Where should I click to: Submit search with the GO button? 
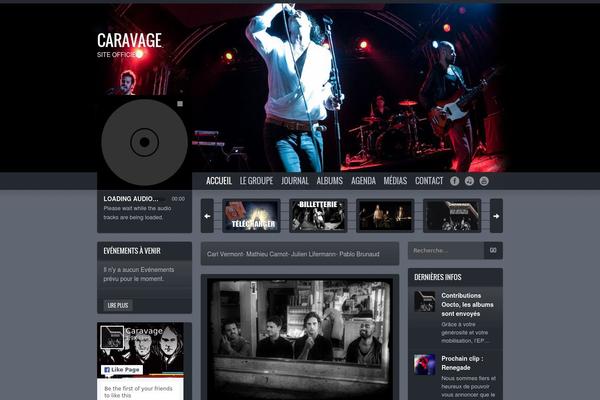click(x=493, y=250)
